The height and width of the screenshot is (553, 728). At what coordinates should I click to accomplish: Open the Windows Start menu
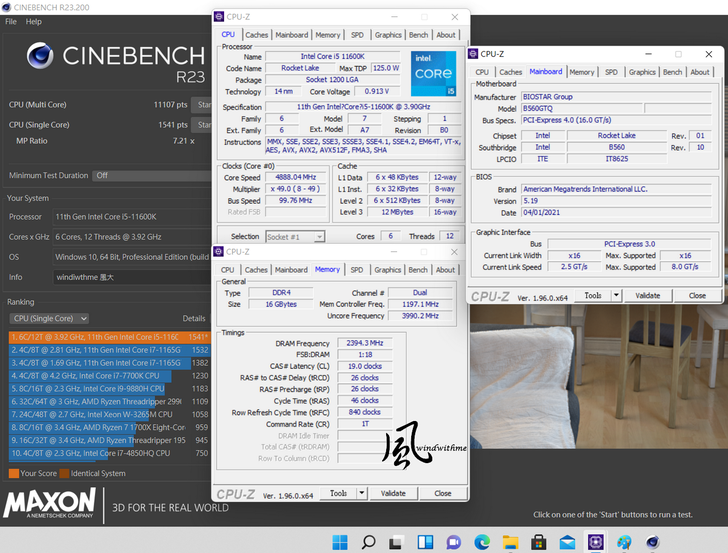coord(340,542)
